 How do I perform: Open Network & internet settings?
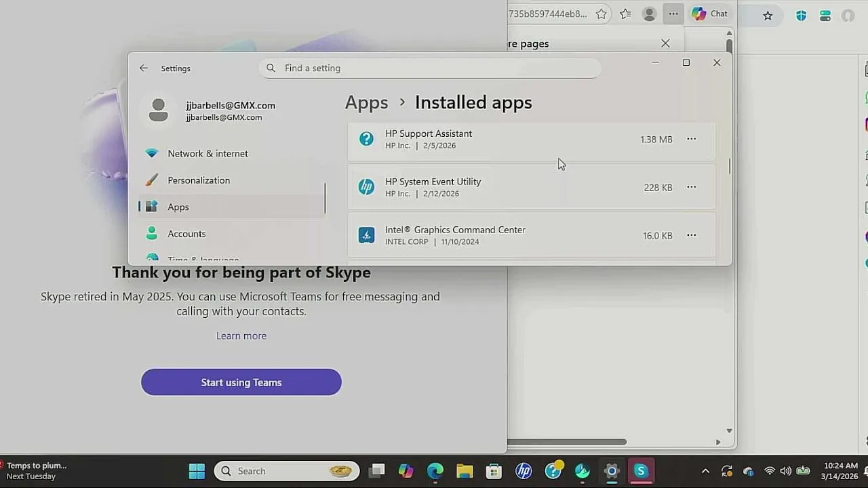click(232, 153)
